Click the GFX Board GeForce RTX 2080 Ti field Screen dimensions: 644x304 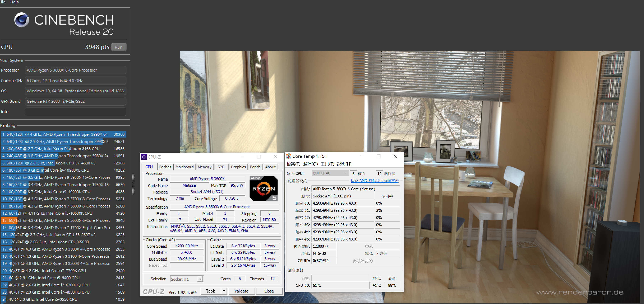(x=75, y=101)
